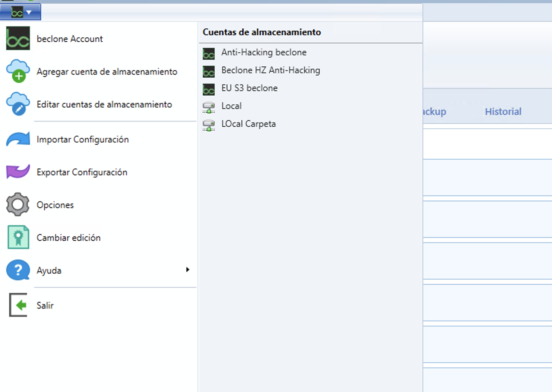Select the Local storage account
Screen dimensions: 552x392
(x=231, y=106)
